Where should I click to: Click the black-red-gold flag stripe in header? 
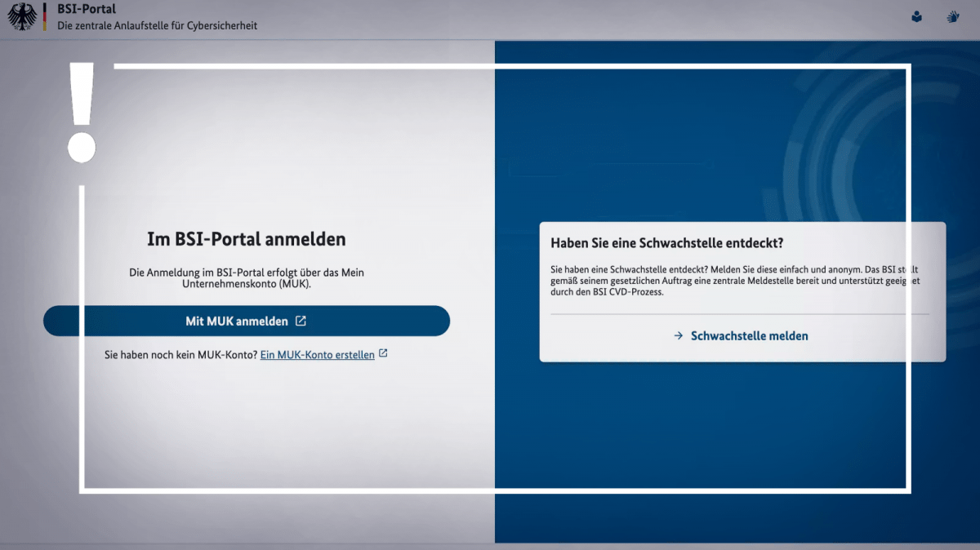(x=44, y=16)
